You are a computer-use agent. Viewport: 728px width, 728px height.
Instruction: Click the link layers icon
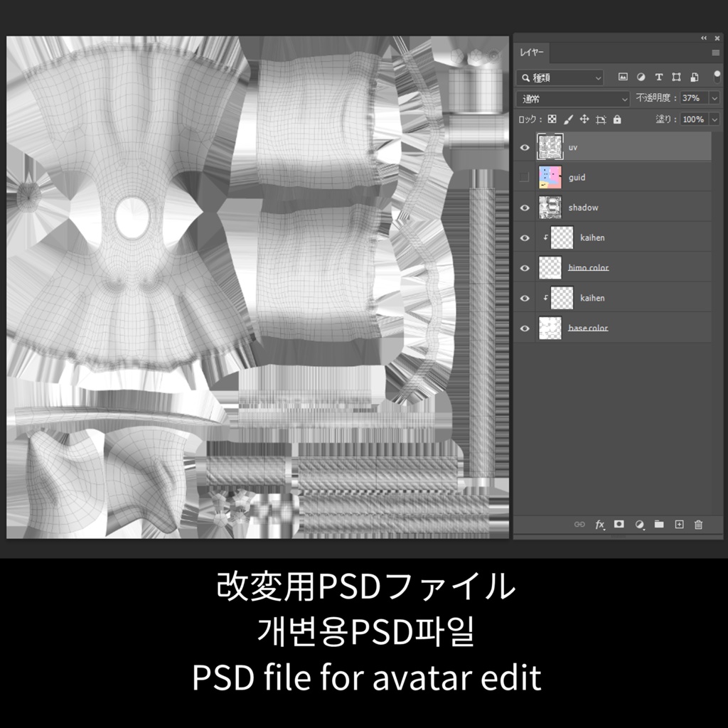579,524
